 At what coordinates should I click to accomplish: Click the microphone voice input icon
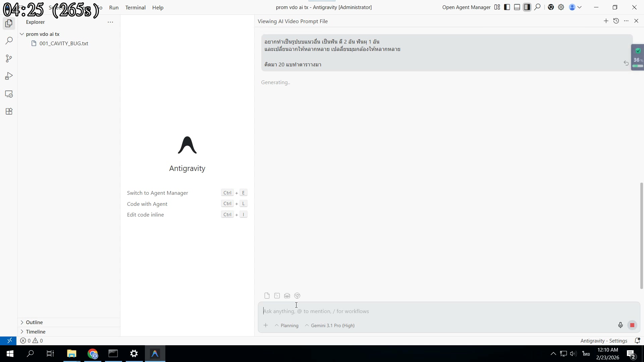coord(620,325)
